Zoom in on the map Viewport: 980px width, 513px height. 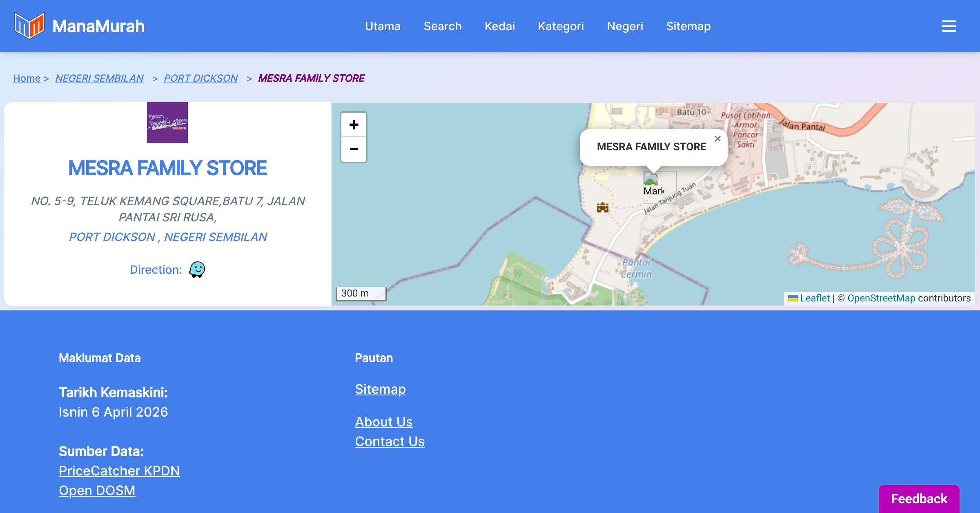click(354, 125)
